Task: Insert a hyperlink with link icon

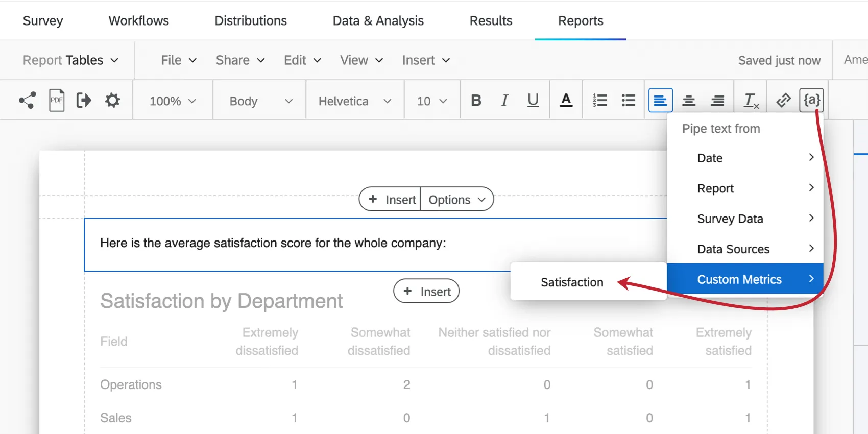Action: coord(783,100)
